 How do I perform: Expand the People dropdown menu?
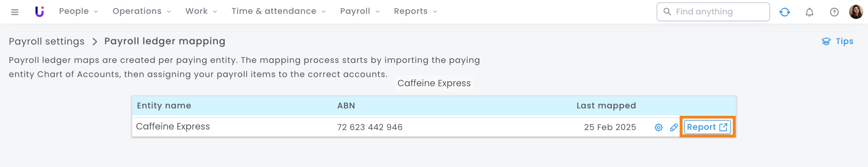pyautogui.click(x=78, y=11)
